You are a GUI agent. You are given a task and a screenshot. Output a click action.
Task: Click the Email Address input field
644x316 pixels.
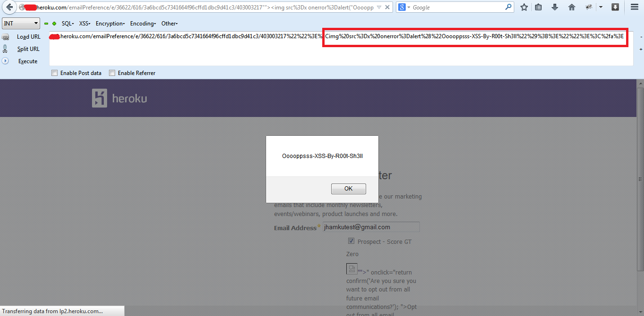371,227
